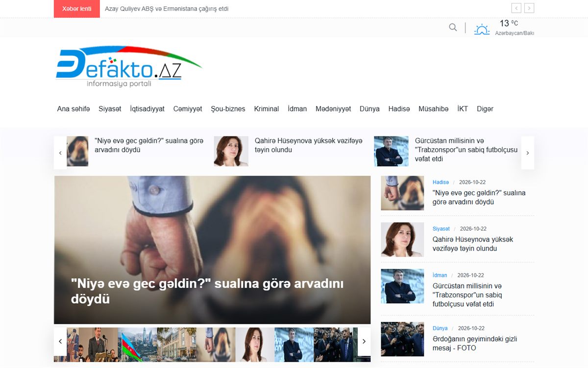Click sidebar Hadisə category tag
The height and width of the screenshot is (368, 588).
pyautogui.click(x=441, y=182)
